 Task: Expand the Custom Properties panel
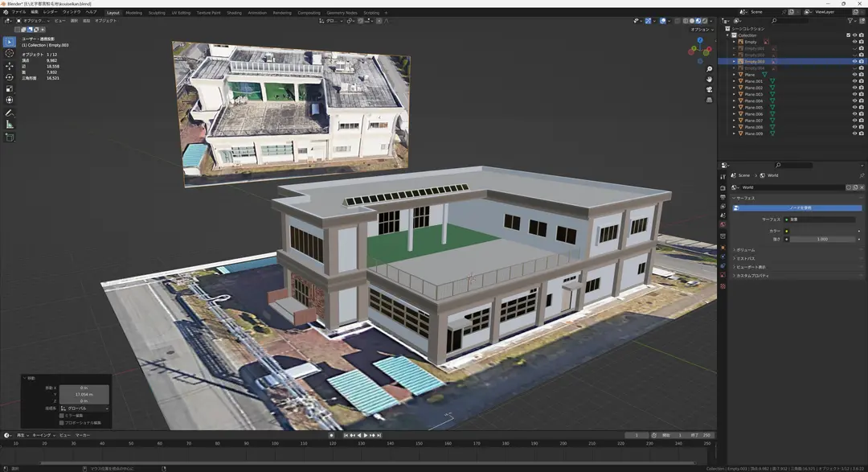point(751,275)
